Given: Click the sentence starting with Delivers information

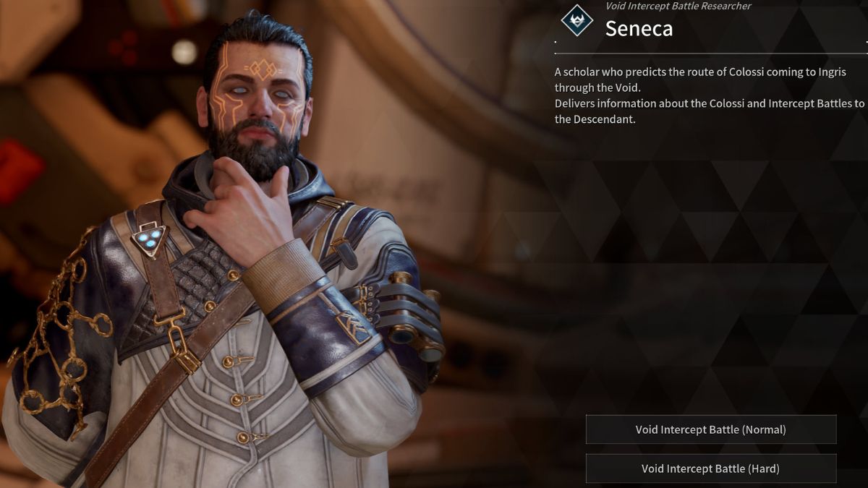Looking at the screenshot, I should (x=710, y=111).
